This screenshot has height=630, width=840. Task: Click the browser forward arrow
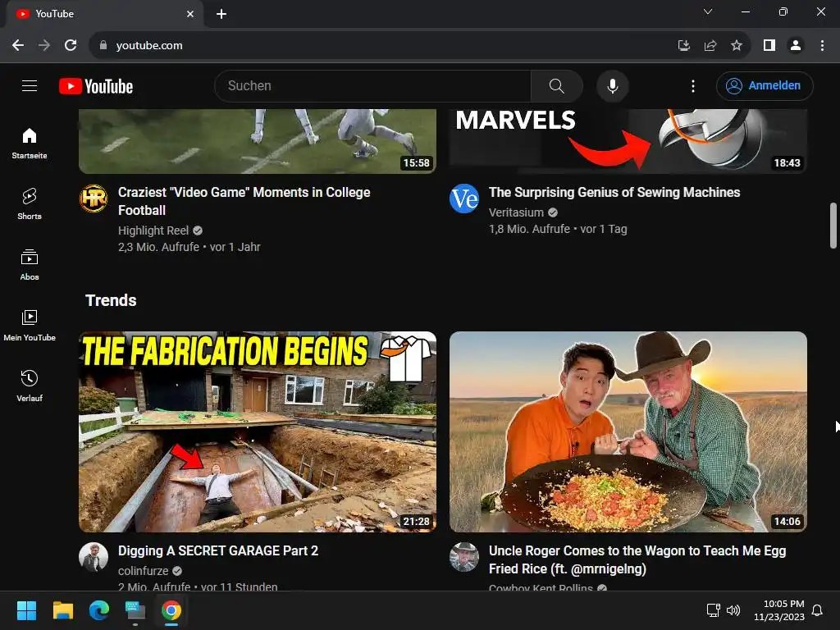[44, 46]
